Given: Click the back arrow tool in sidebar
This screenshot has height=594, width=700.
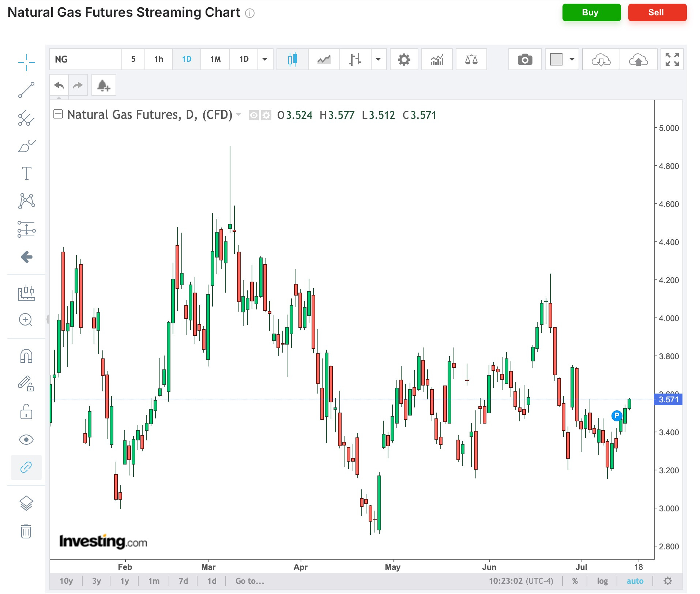Looking at the screenshot, I should tap(26, 257).
